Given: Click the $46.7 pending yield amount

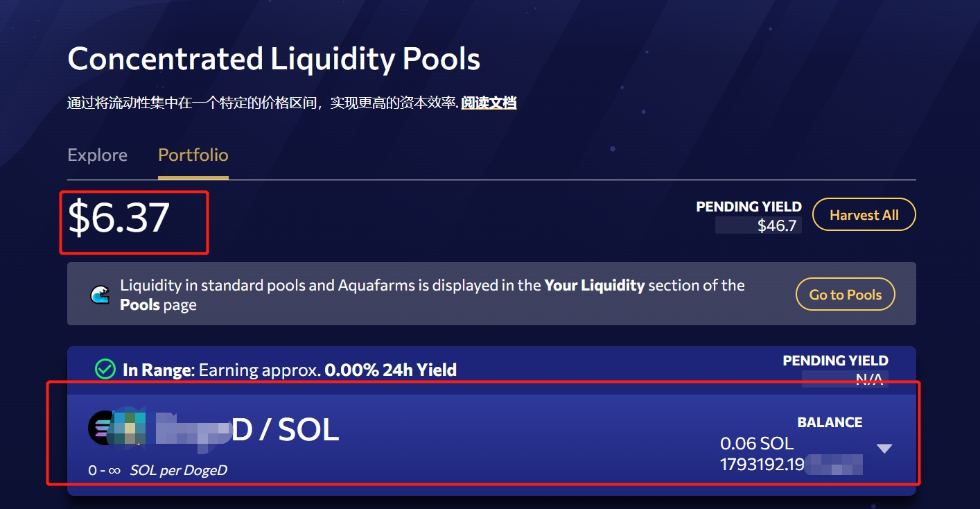Looking at the screenshot, I should point(776,225).
